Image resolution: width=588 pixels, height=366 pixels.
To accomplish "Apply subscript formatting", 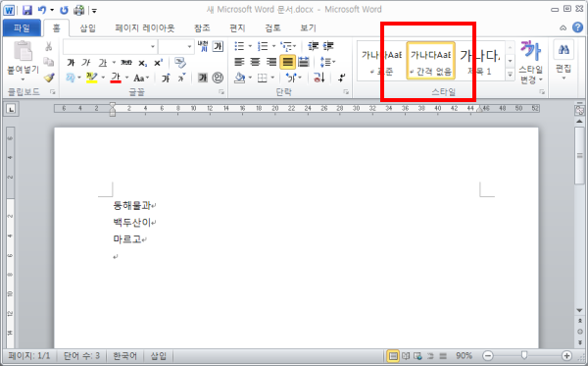I will pyautogui.click(x=142, y=63).
